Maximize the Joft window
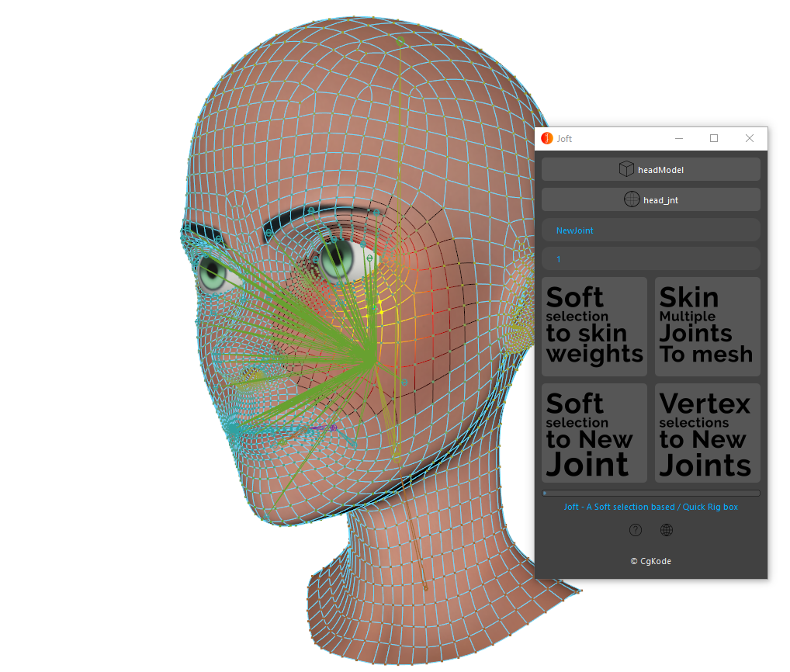The image size is (790, 672). (714, 139)
